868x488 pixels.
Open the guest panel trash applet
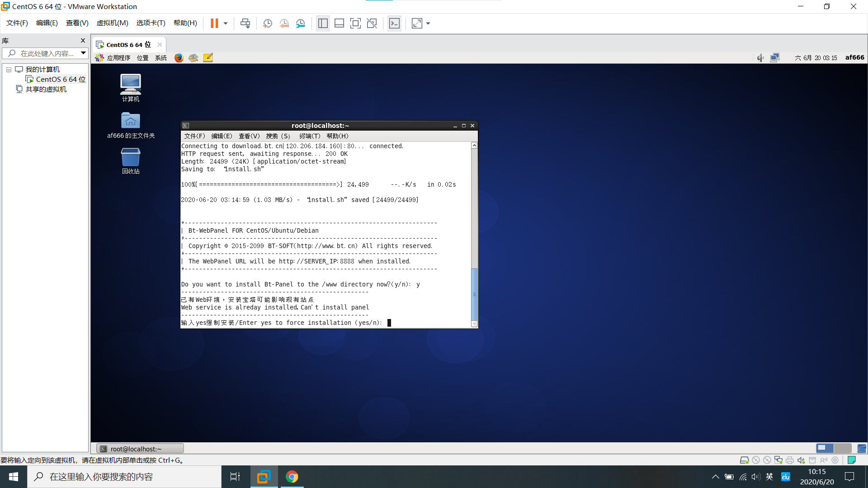coord(862,448)
